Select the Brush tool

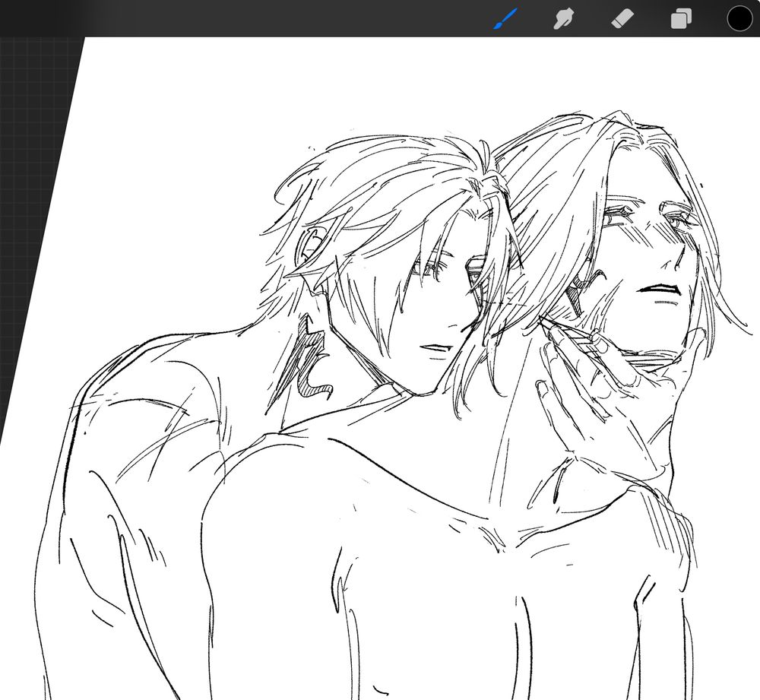505,18
